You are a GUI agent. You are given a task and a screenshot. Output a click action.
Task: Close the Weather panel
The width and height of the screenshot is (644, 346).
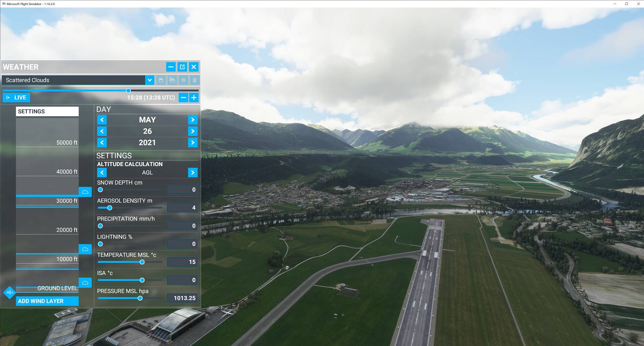pyautogui.click(x=194, y=67)
